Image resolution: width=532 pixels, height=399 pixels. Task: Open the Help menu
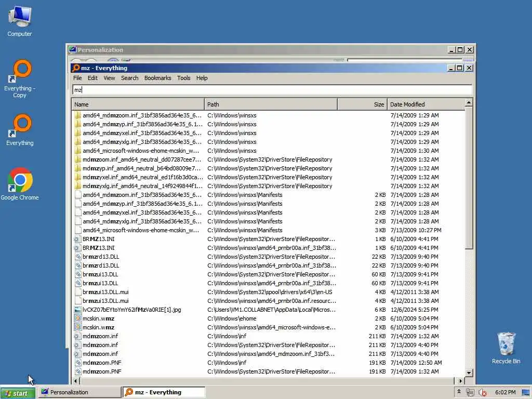click(202, 78)
